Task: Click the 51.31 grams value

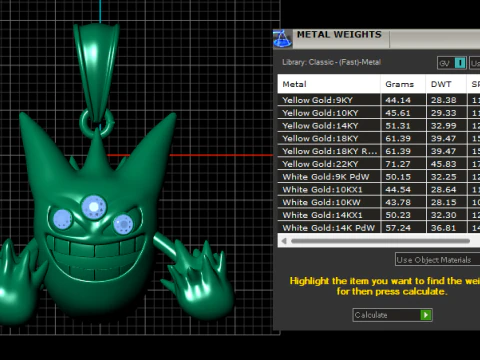Action: pos(398,126)
